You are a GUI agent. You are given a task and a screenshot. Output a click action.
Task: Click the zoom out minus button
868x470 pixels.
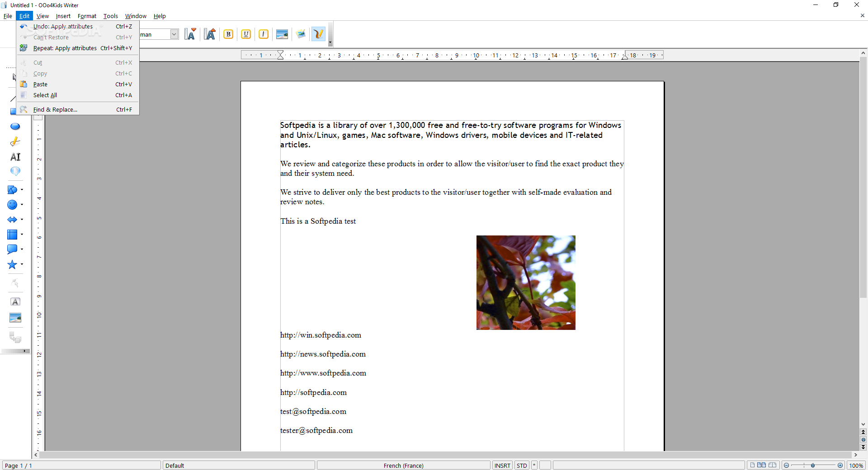tap(787, 465)
